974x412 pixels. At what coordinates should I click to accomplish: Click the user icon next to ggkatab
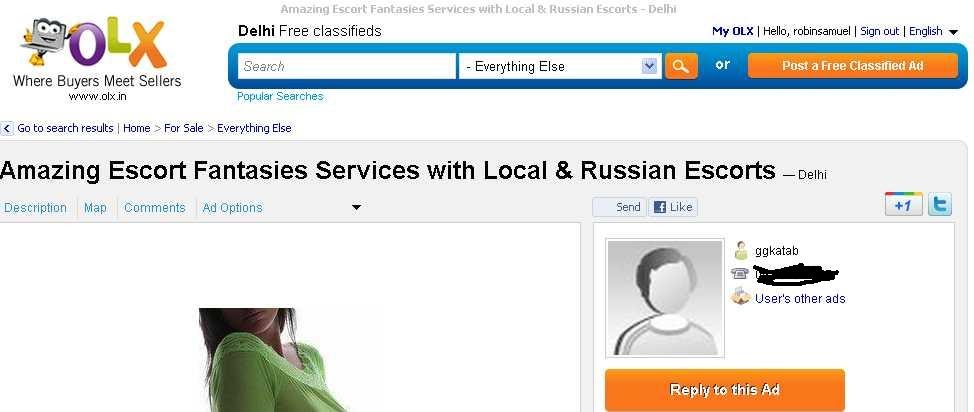point(740,251)
